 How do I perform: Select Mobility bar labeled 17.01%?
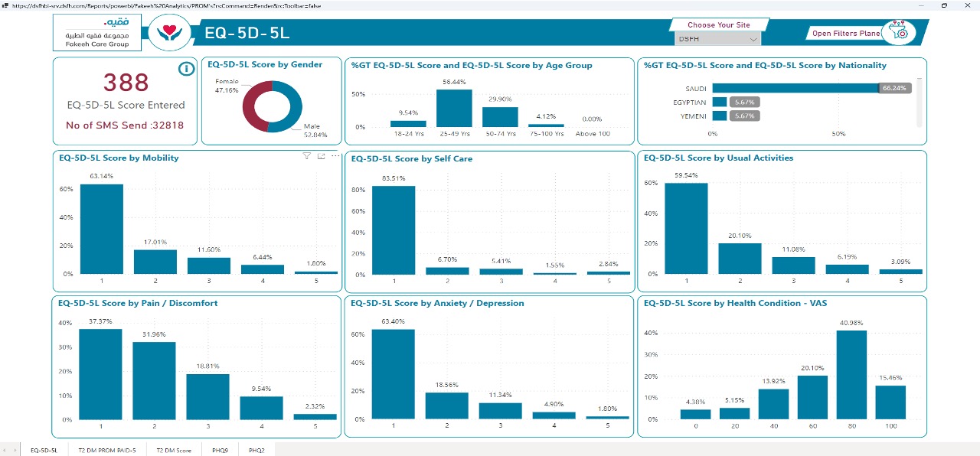[155, 261]
